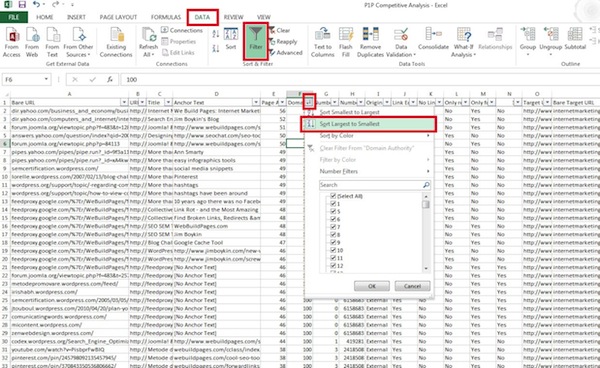The width and height of the screenshot is (600, 368).
Task: Click Remove Duplicates tool
Action: point(370,42)
